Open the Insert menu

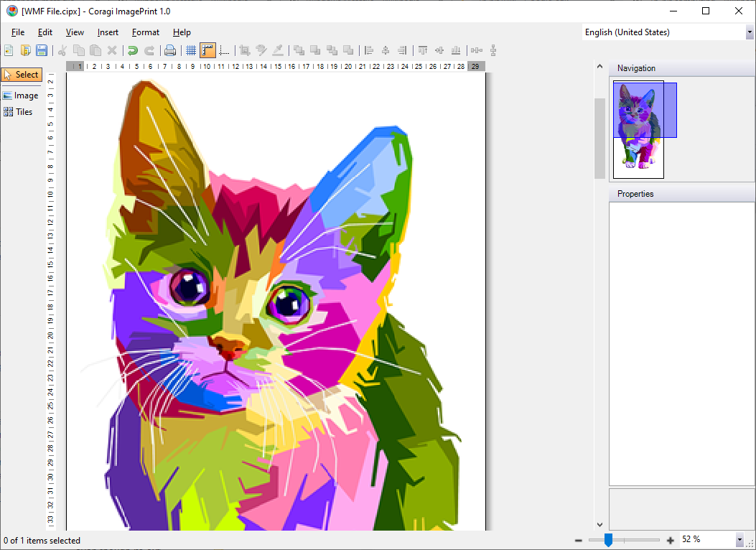point(108,32)
